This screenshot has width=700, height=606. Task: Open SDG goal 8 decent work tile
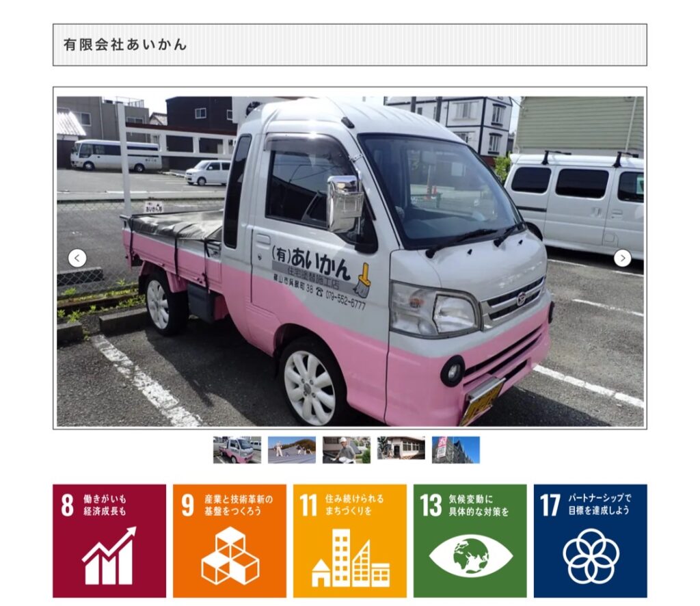tap(109, 541)
